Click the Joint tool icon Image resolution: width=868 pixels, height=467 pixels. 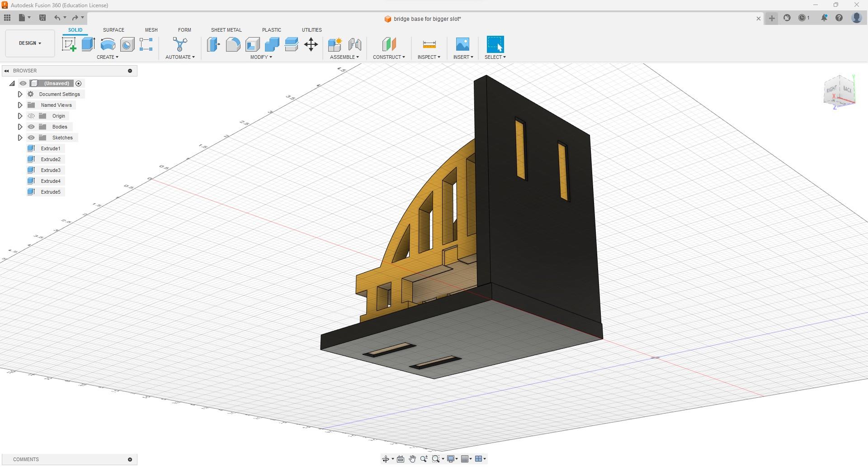355,44
